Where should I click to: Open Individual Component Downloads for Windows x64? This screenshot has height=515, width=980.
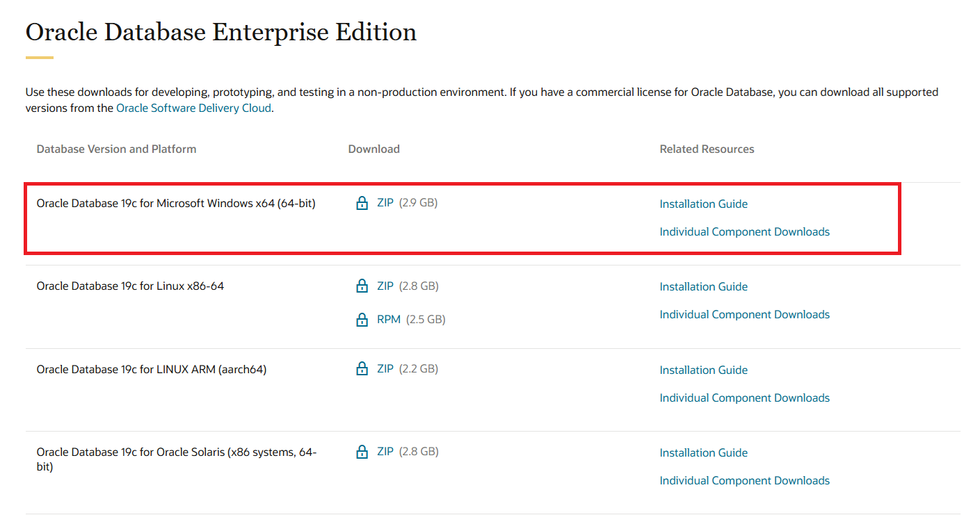745,231
